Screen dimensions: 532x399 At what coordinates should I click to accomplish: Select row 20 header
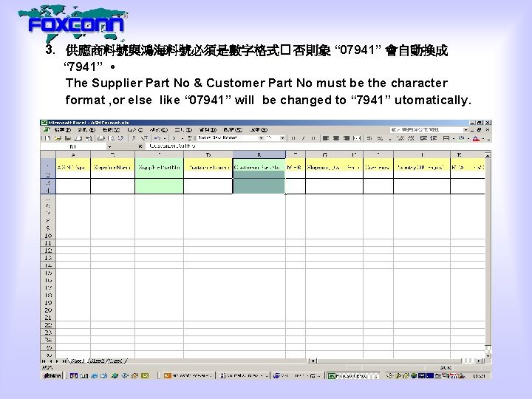click(x=48, y=310)
